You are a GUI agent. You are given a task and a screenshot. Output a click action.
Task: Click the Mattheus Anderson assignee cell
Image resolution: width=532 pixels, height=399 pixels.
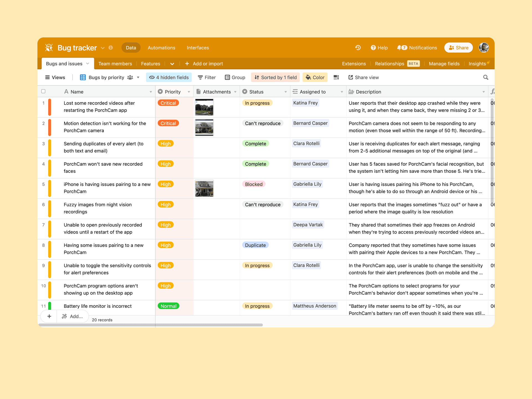pos(314,306)
